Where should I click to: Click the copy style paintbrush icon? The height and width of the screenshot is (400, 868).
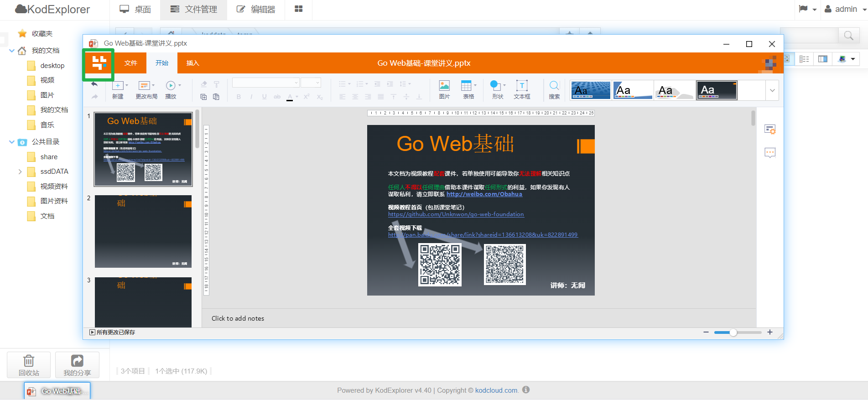[x=217, y=84]
